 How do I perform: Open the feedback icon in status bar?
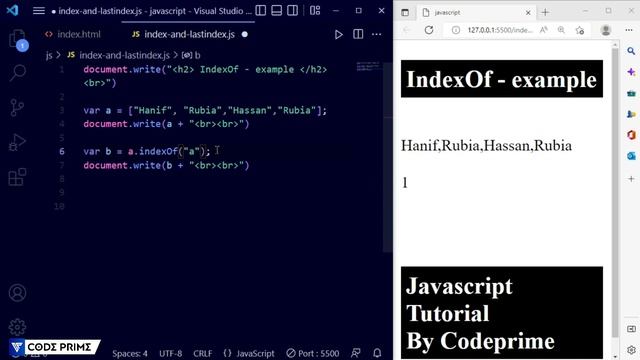pos(356,353)
